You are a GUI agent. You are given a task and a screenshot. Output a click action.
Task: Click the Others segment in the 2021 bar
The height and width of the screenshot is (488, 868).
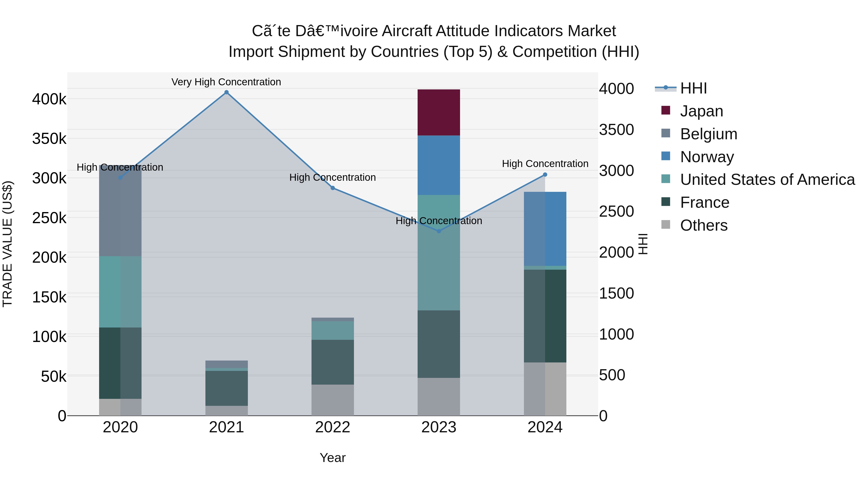click(226, 411)
